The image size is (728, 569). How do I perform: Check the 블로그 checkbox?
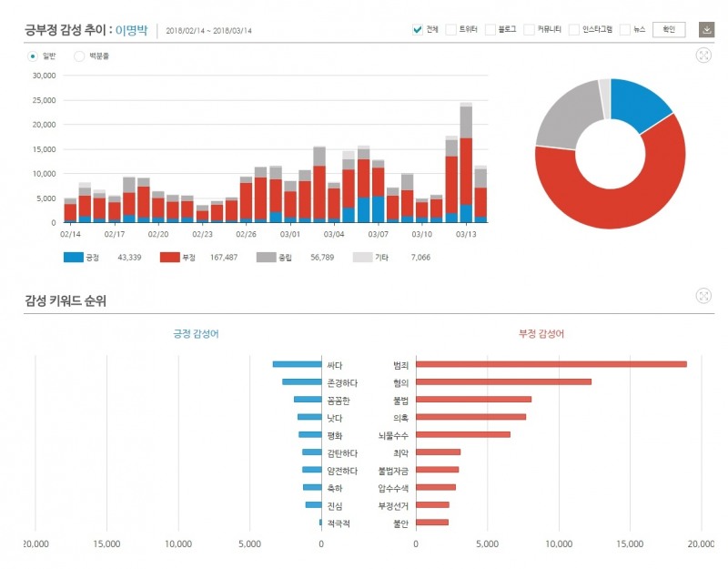point(490,29)
